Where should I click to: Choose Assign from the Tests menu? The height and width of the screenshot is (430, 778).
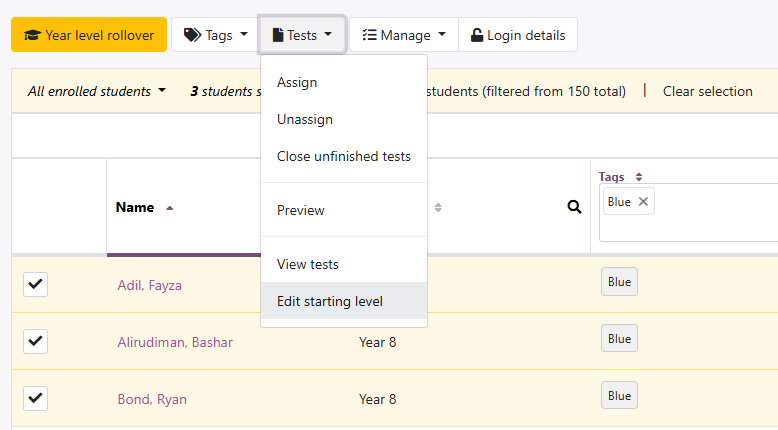pos(297,82)
